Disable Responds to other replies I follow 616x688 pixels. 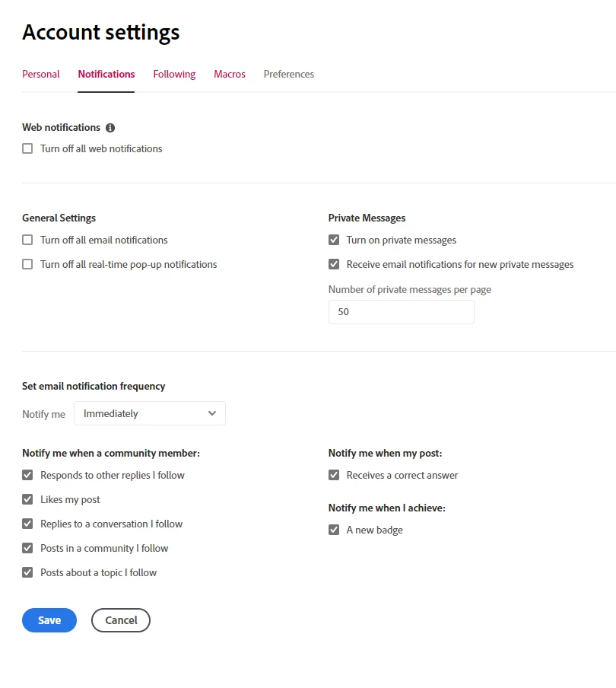tap(27, 476)
